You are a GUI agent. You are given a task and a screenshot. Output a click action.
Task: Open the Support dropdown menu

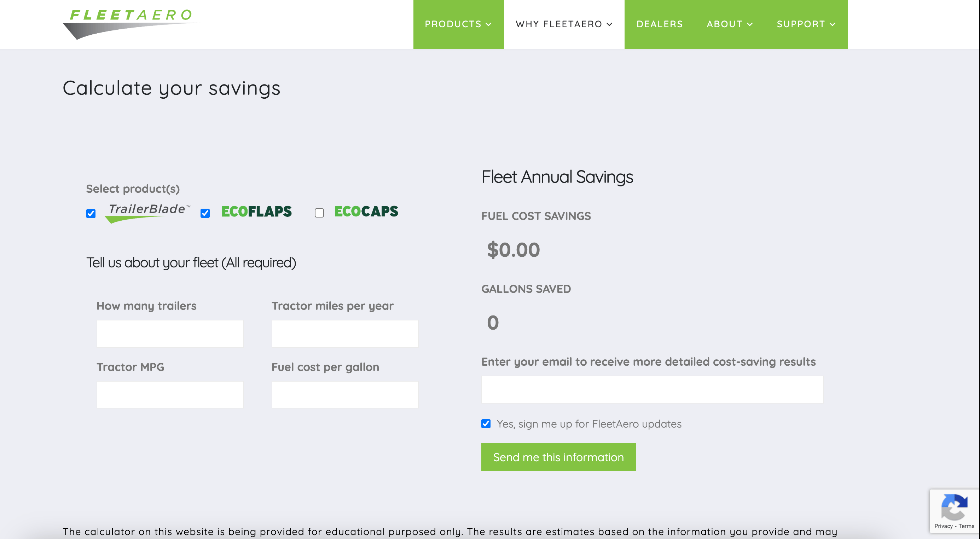[x=806, y=24]
